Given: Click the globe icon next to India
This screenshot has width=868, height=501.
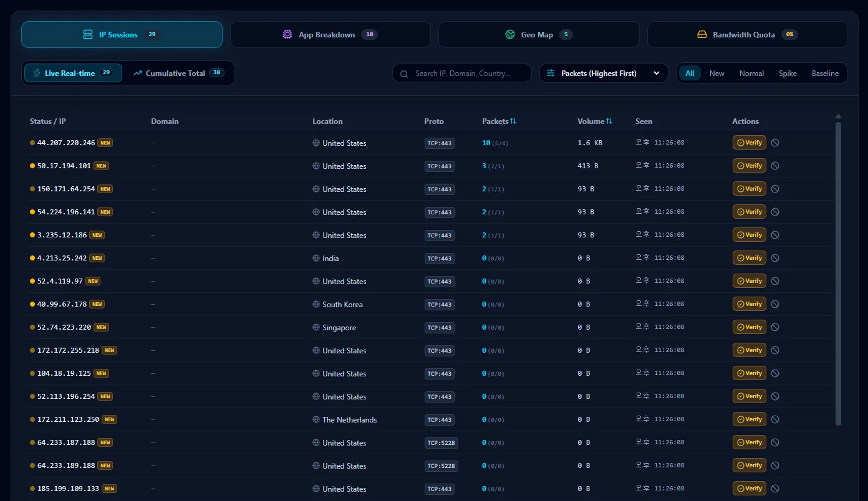Looking at the screenshot, I should (316, 258).
